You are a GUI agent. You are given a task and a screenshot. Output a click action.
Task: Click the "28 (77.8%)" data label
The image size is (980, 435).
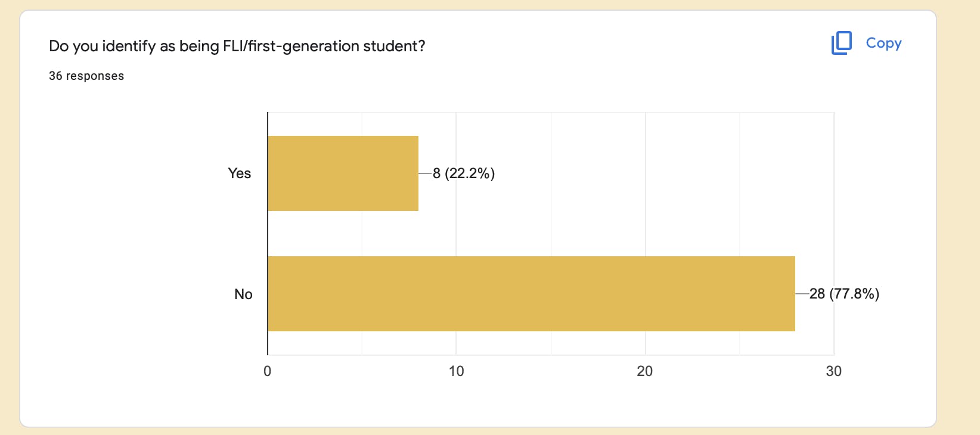pyautogui.click(x=844, y=294)
